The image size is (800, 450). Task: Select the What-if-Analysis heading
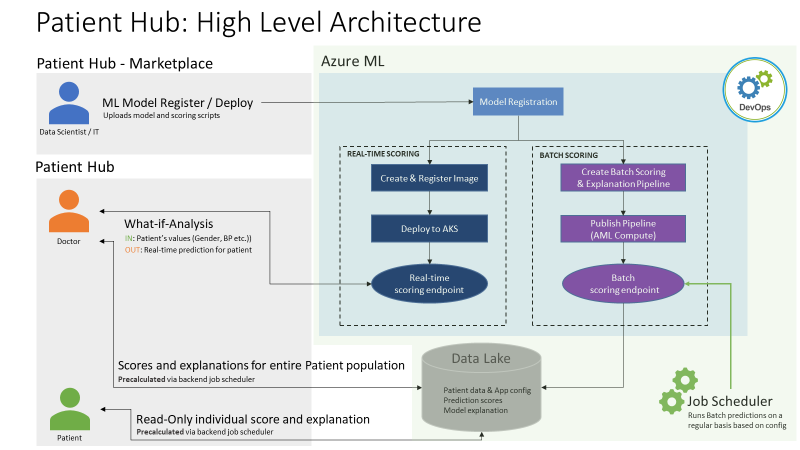[168, 223]
